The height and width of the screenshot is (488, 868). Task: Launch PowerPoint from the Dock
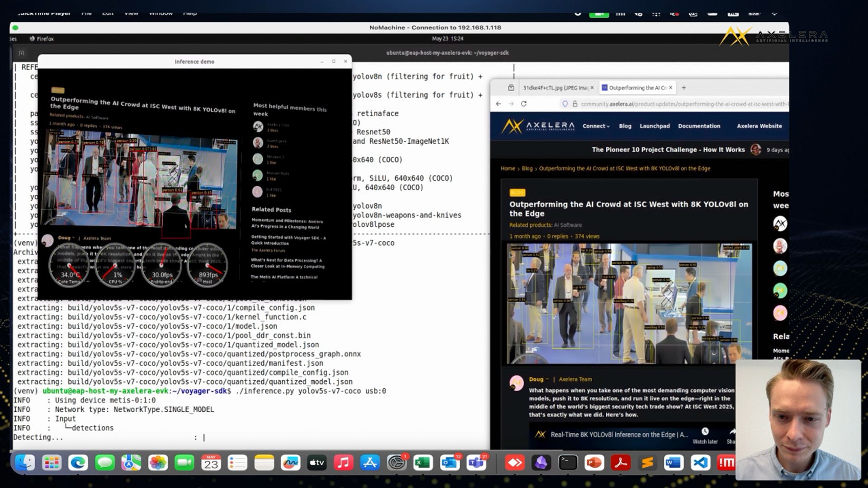[x=594, y=463]
